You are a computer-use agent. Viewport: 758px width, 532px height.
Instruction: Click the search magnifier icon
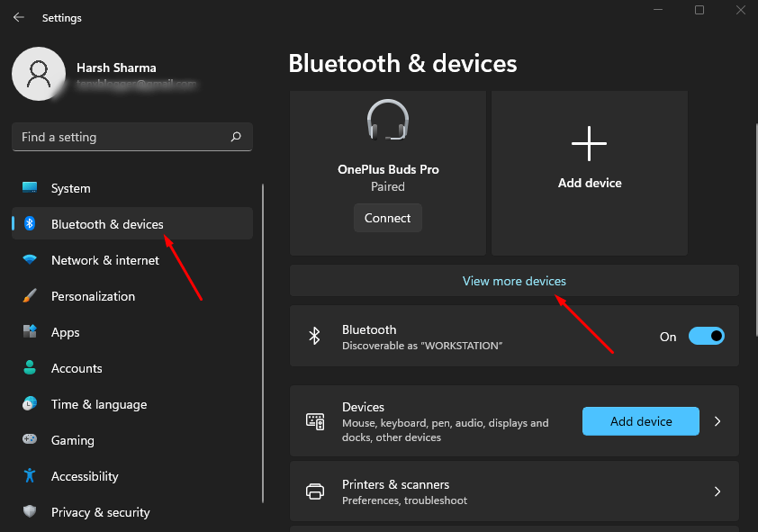click(236, 137)
